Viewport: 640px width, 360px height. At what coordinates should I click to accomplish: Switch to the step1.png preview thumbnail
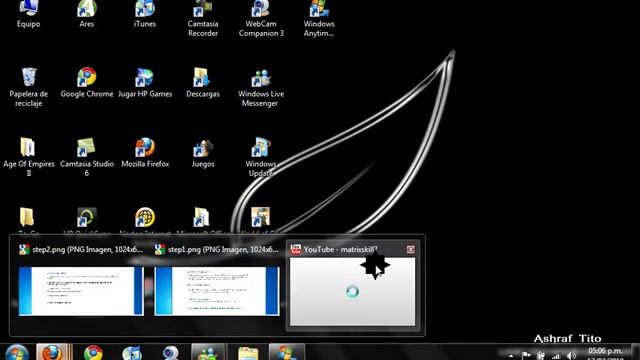[x=217, y=291]
